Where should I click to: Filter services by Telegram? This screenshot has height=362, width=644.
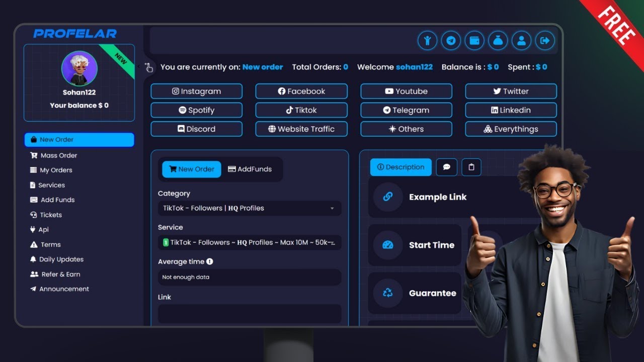click(407, 110)
